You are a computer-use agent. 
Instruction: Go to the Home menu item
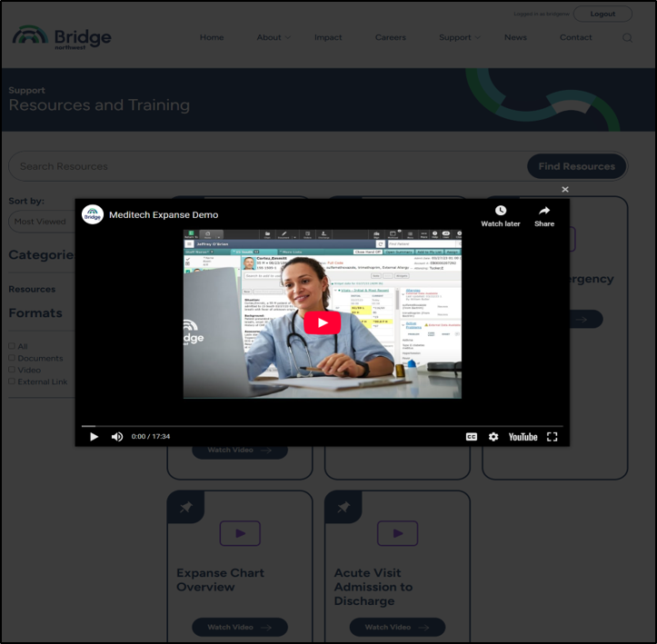point(212,37)
